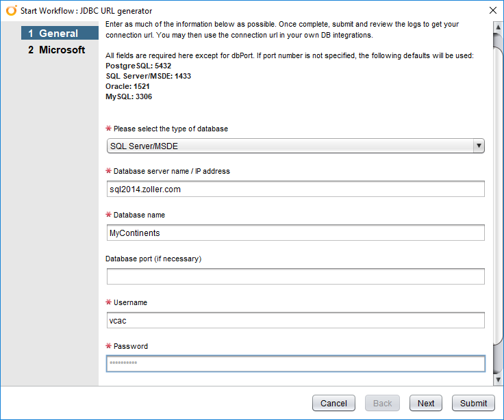Select the General step tab

(60, 33)
